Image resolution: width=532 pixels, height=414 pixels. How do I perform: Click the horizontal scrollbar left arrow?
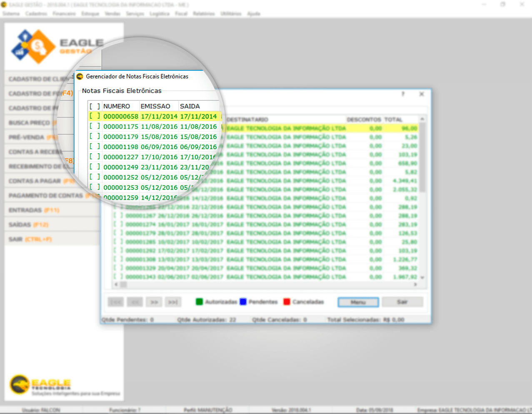(117, 284)
